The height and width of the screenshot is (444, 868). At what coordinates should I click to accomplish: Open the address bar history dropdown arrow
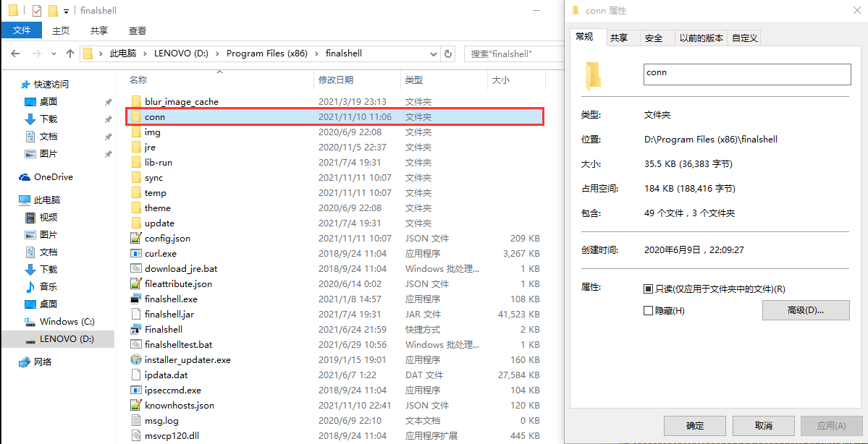pyautogui.click(x=433, y=53)
